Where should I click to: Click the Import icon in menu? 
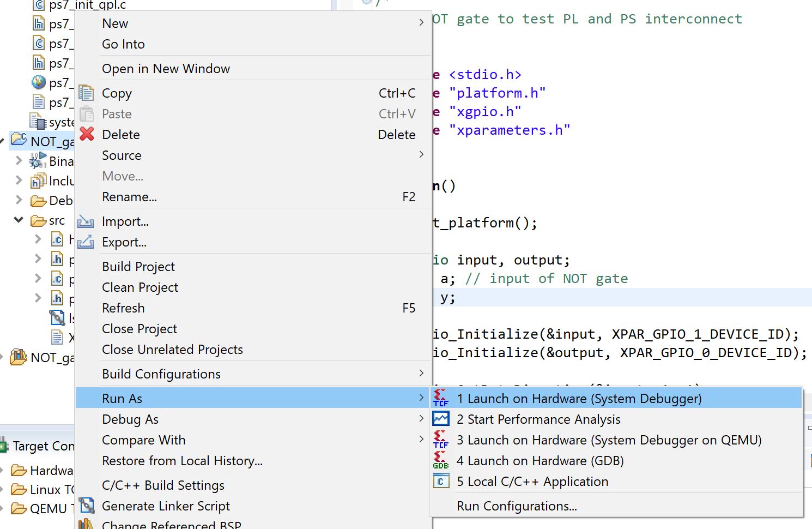86,221
